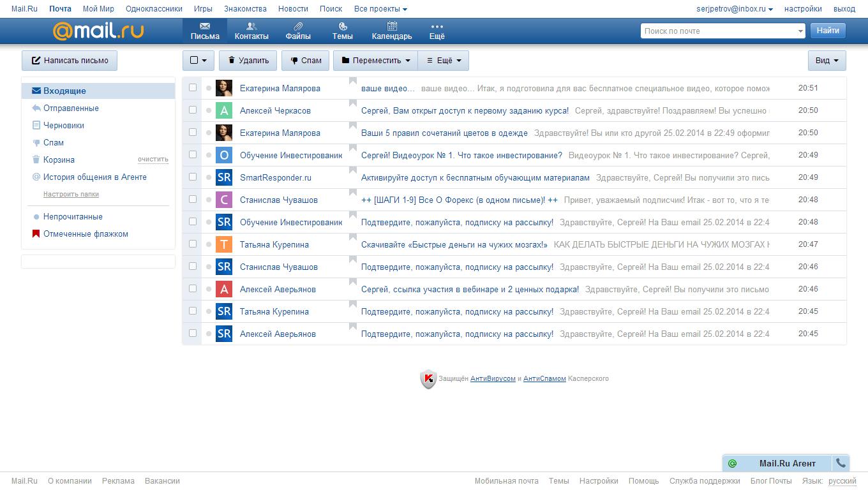Open the serjpetrov@inbox.ru account dropdown
The width and height of the screenshot is (868, 490).
coord(735,9)
